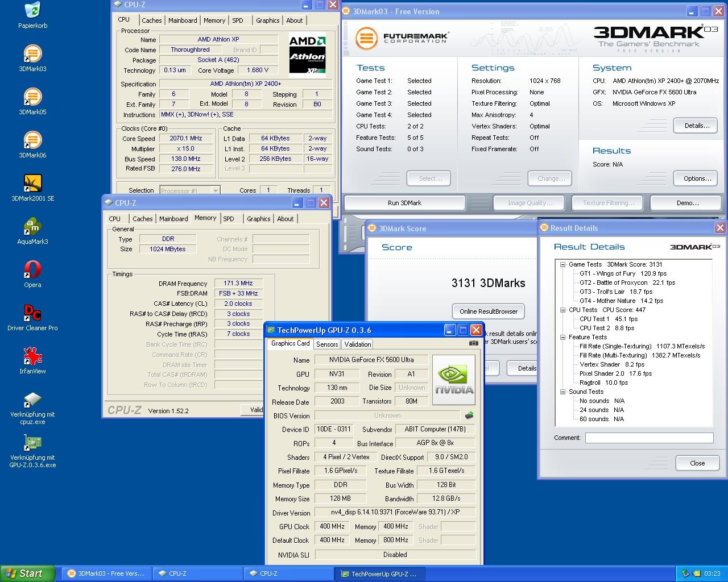Open the Papierkorb recycle bin icon
This screenshot has width=728, height=582.
click(32, 11)
